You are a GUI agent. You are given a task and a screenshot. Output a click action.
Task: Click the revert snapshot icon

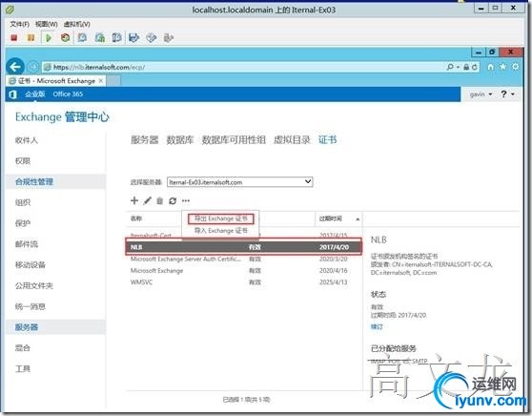coord(100,38)
